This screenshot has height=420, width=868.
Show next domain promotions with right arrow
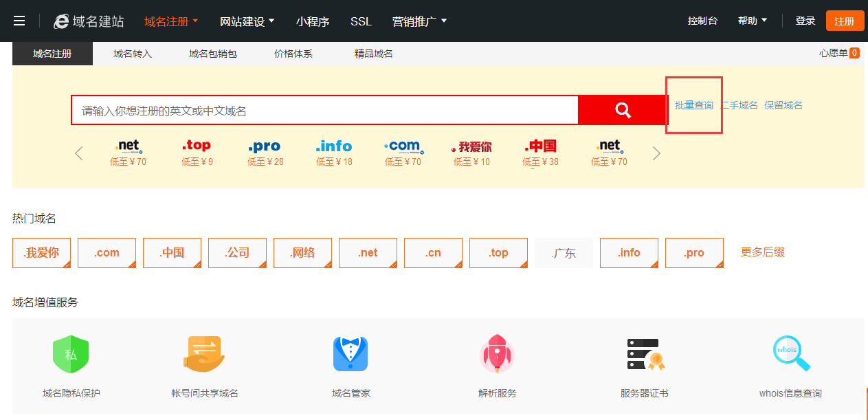click(656, 153)
